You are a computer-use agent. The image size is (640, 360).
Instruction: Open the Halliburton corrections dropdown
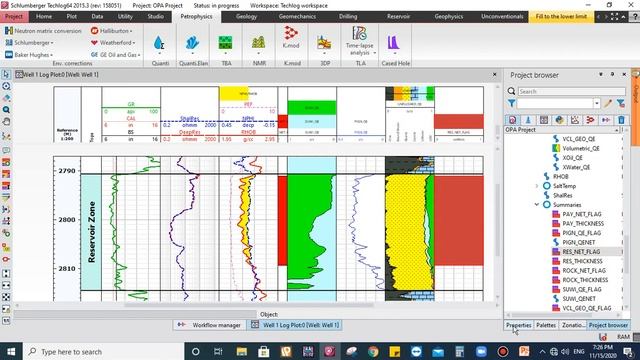pos(111,31)
